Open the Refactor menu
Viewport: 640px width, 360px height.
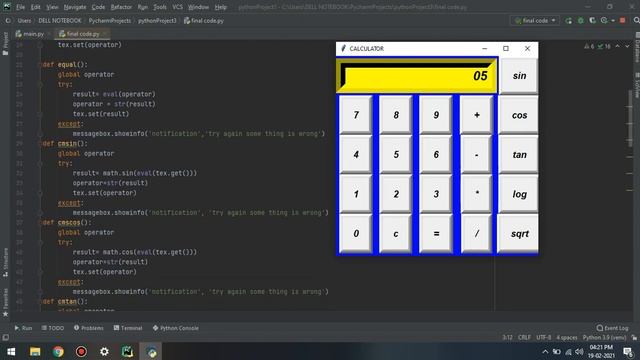[121, 7]
